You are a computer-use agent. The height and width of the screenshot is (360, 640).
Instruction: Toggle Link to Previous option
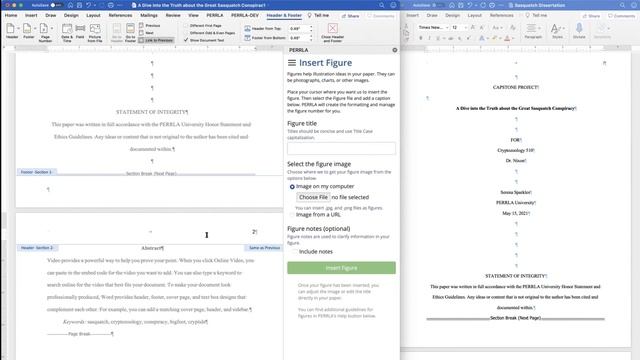pyautogui.click(x=156, y=40)
